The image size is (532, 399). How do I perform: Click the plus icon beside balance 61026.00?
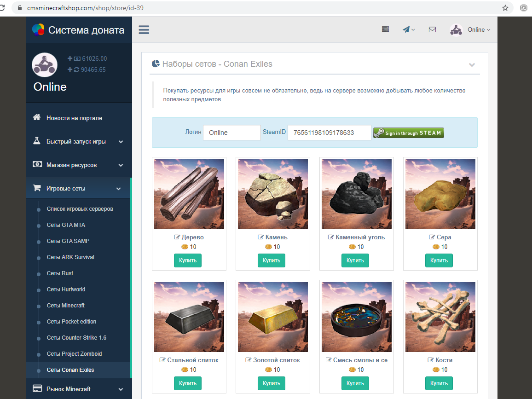[70, 58]
